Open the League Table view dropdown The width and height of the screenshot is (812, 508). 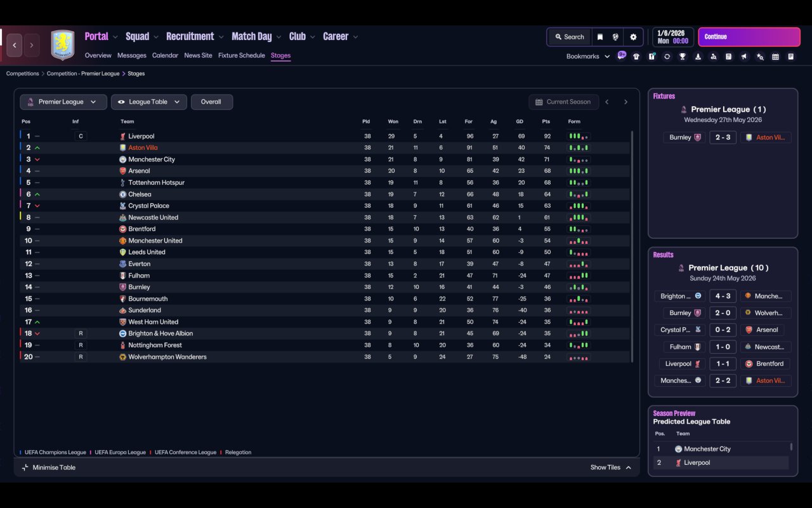click(x=149, y=102)
